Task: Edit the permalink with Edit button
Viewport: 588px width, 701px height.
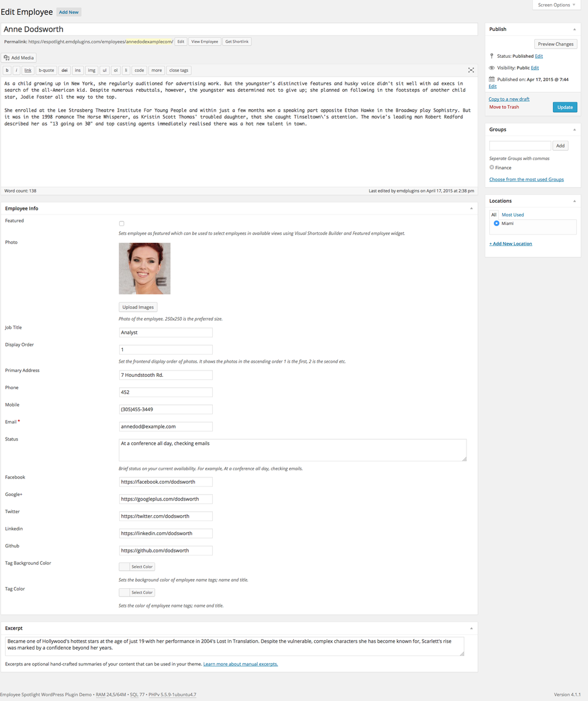Action: pos(181,41)
